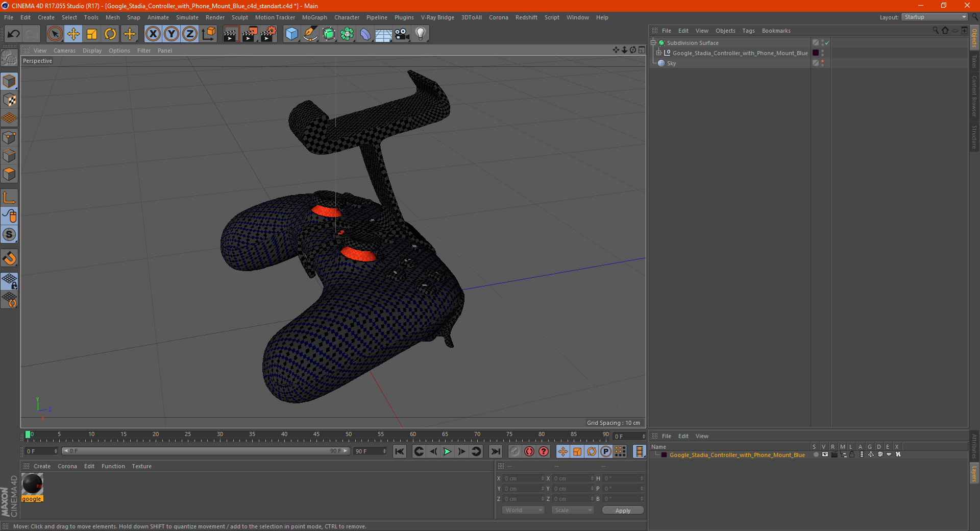Open the Cameras viewport menu
Screen dimensions: 980x531
64,51
